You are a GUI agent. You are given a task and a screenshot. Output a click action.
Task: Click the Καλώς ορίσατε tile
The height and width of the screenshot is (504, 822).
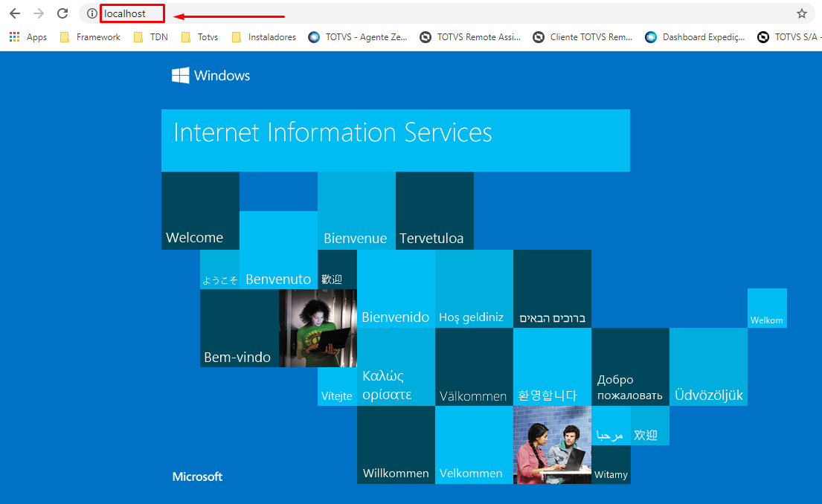(396, 366)
